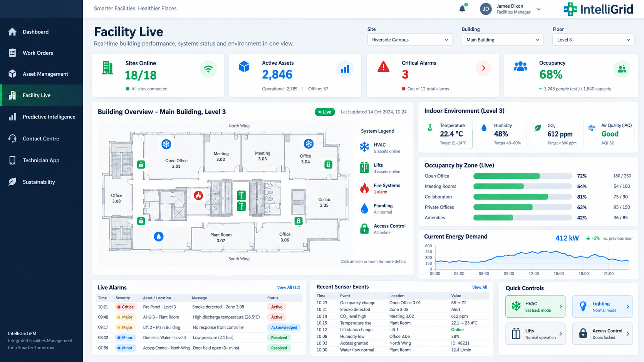Click the fire alarm icon on the floor plan
The image size is (644, 362).
[198, 195]
